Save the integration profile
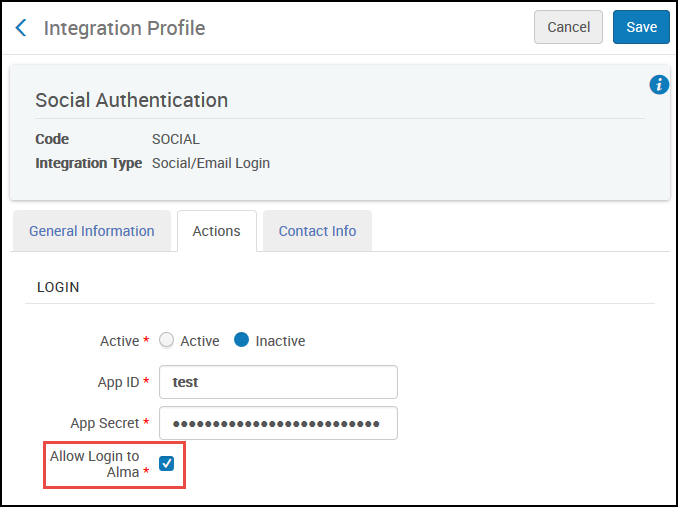Image resolution: width=678 pixels, height=507 pixels. [641, 27]
